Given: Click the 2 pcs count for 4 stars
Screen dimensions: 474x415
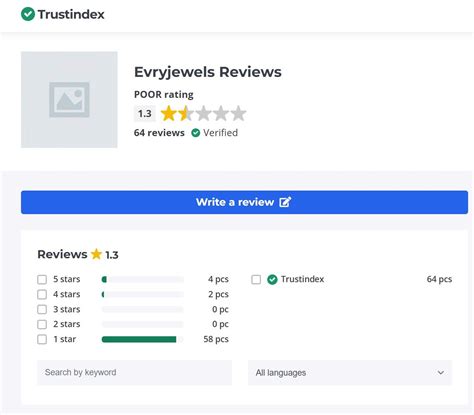Looking at the screenshot, I should 218,294.
